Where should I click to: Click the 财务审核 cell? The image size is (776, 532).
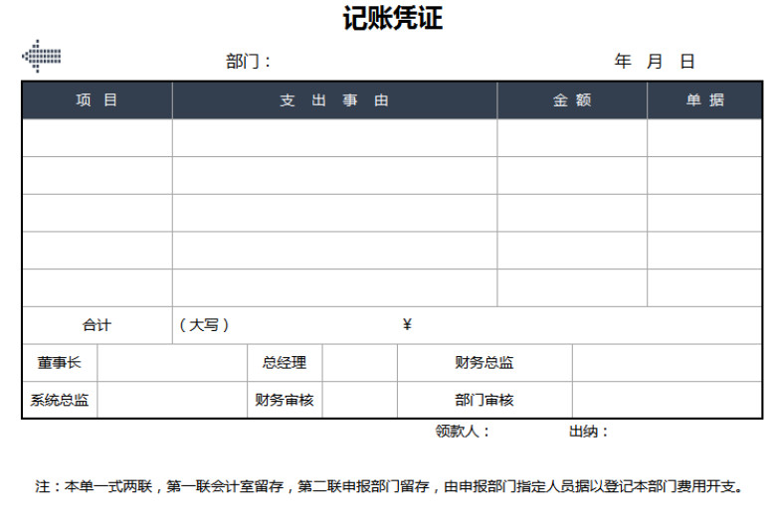tap(285, 400)
